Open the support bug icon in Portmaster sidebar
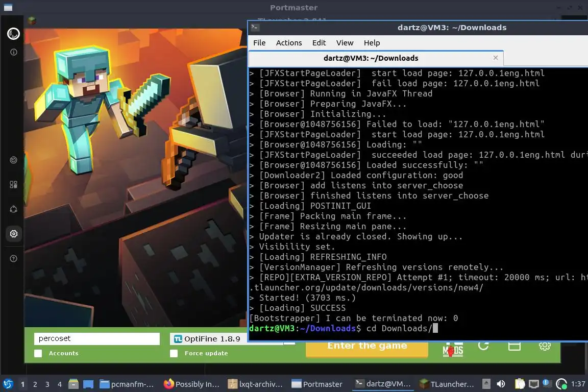 coord(13,209)
